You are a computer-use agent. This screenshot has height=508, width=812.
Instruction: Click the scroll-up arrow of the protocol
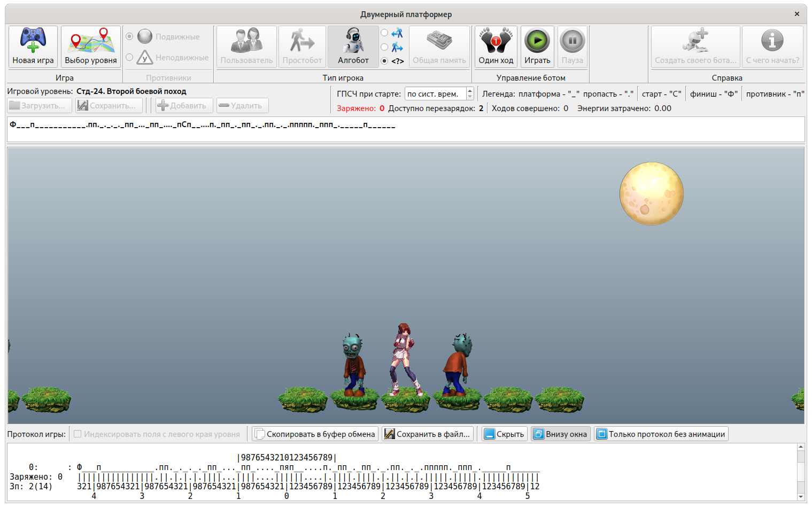coord(801,447)
